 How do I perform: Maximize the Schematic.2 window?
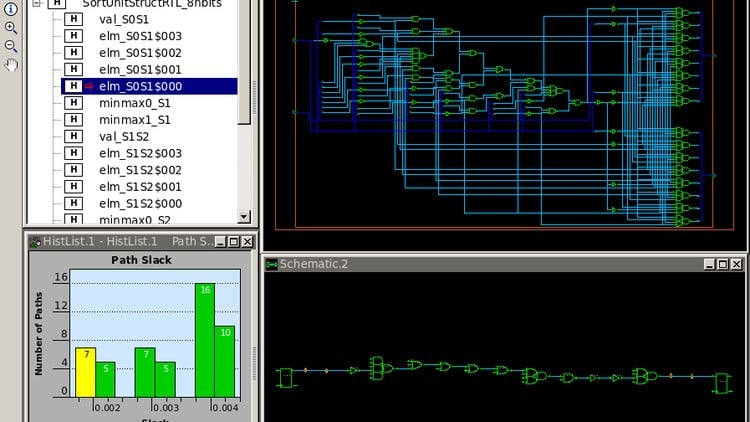pyautogui.click(x=723, y=264)
